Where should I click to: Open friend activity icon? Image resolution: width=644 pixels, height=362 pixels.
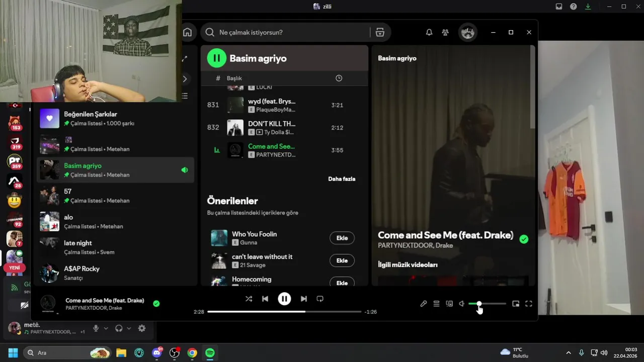point(445,32)
